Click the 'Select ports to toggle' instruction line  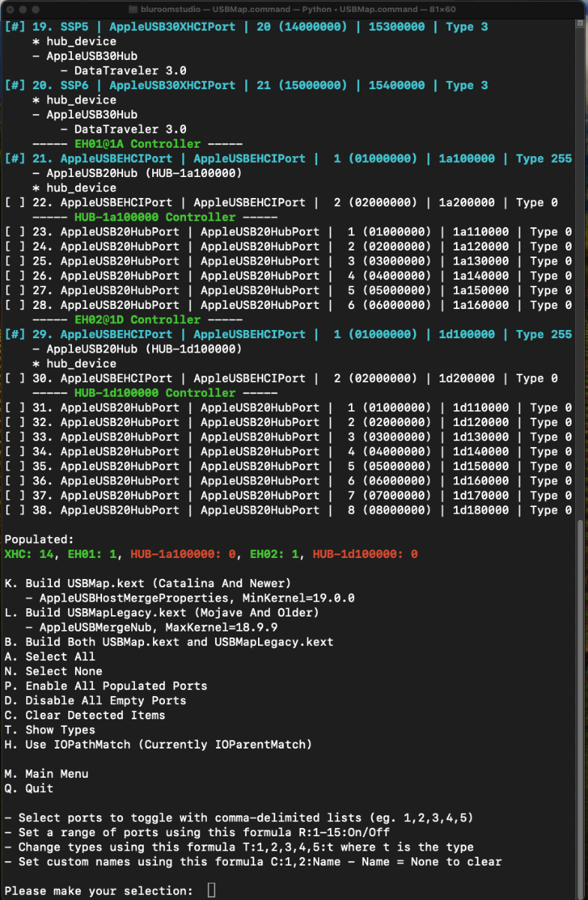tap(239, 817)
